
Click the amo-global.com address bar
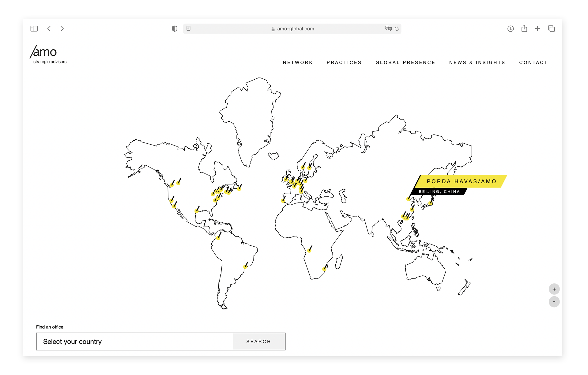tap(292, 29)
